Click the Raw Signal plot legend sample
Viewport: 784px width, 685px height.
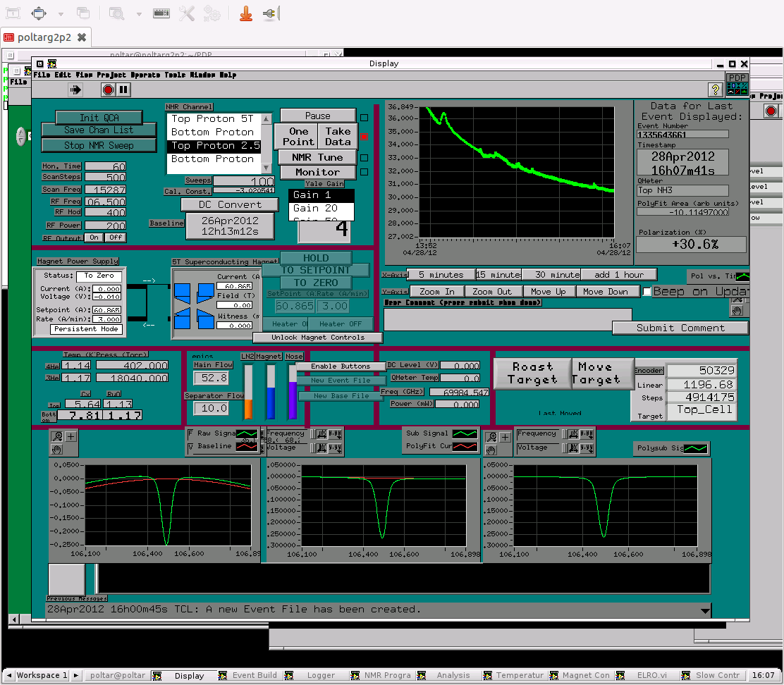(x=247, y=433)
